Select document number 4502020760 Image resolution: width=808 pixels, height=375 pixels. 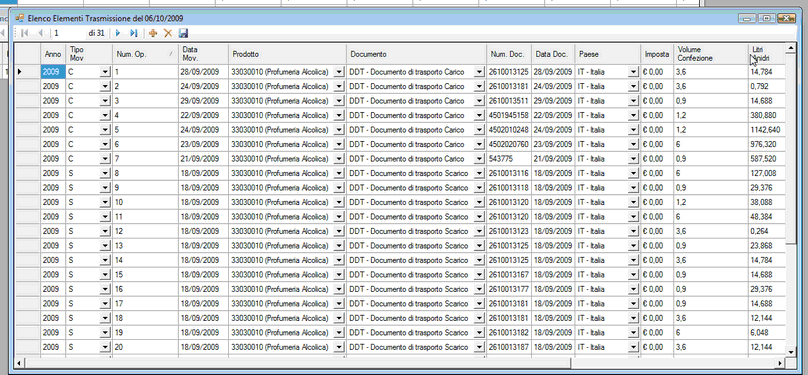click(509, 144)
